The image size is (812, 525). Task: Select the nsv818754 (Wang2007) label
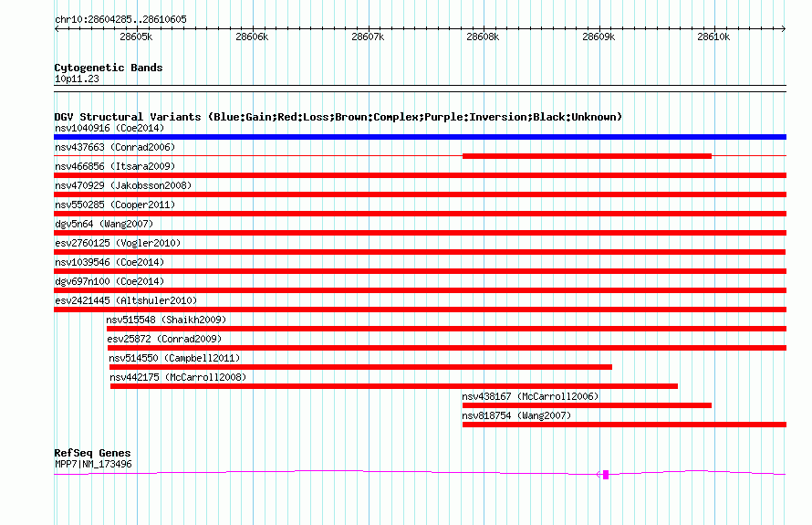click(x=516, y=415)
